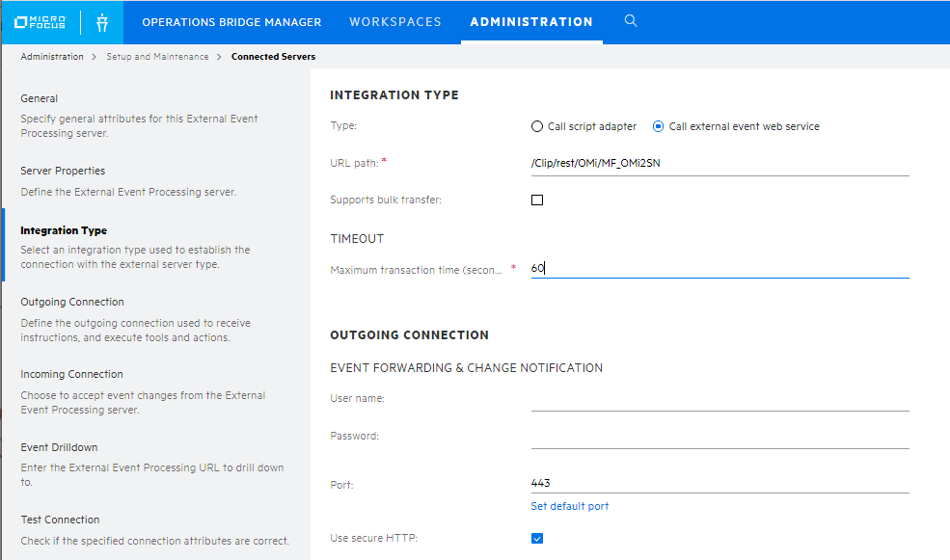Viewport: 950px width, 560px height.
Task: Select Call external event web service radio
Action: pos(658,126)
